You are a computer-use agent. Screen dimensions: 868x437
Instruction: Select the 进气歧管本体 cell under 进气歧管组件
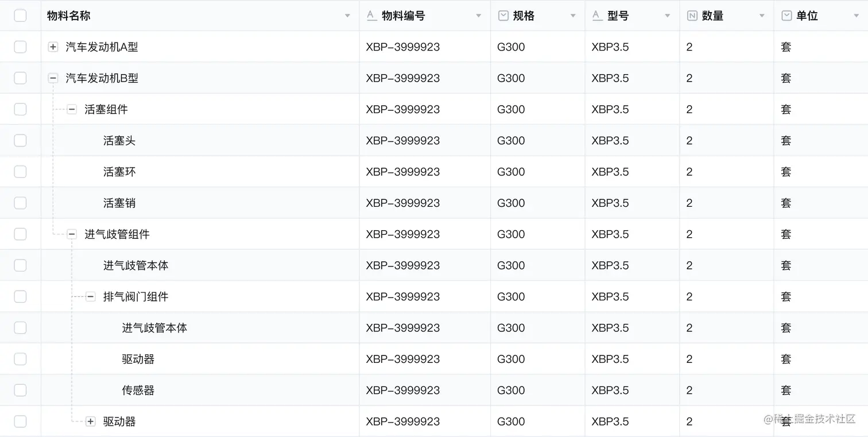(x=136, y=265)
